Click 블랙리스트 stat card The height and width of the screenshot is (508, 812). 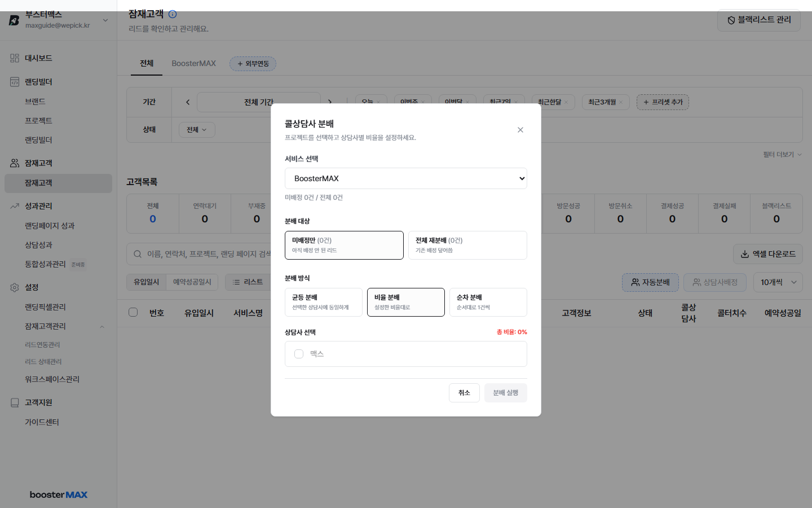pyautogui.click(x=776, y=214)
